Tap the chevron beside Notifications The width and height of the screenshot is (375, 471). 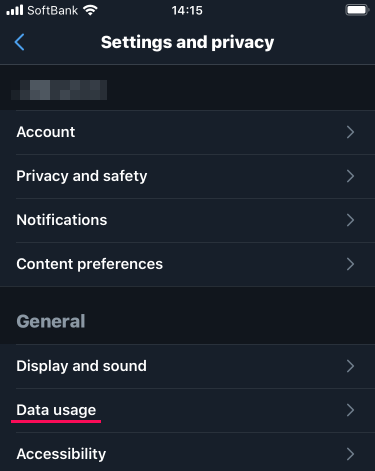click(x=350, y=220)
